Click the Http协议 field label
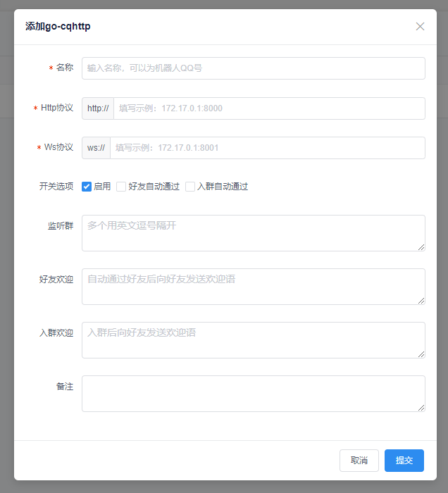Screen dimensions: 448x493 coord(57,108)
